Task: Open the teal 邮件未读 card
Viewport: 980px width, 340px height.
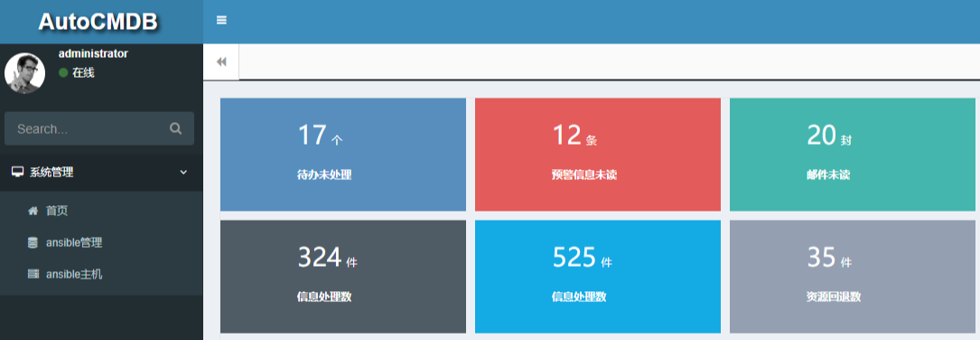Action: click(x=853, y=154)
